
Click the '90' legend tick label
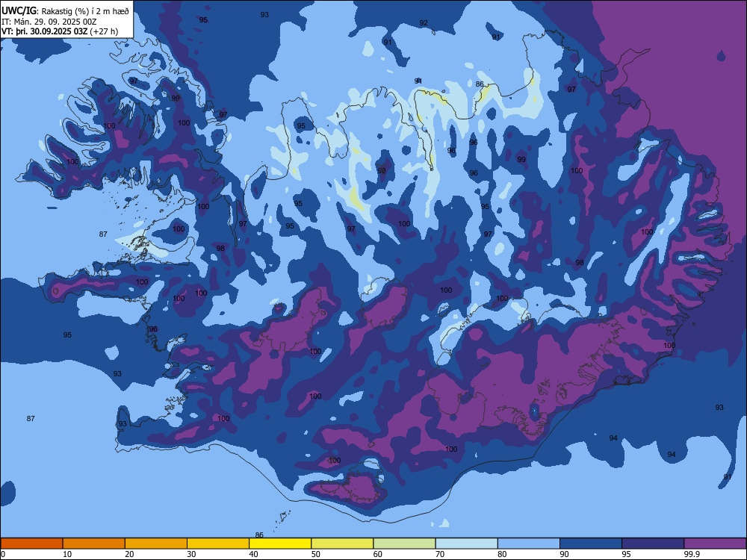(x=565, y=554)
